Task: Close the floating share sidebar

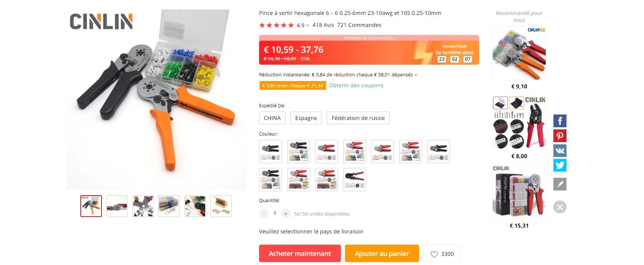Action: 560,207
